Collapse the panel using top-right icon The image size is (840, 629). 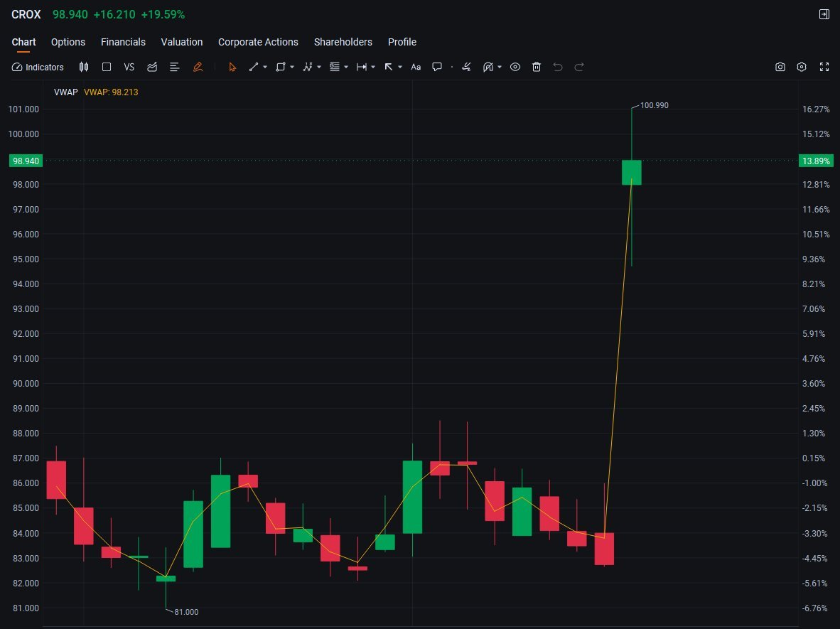[x=824, y=14]
